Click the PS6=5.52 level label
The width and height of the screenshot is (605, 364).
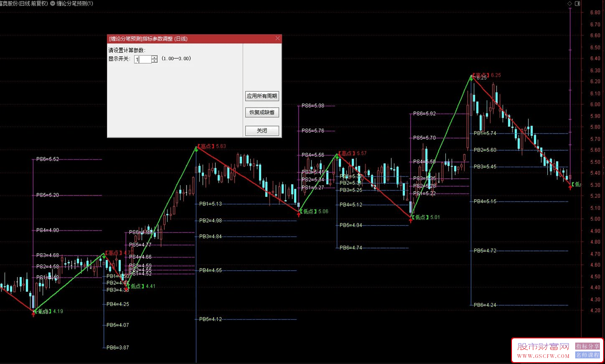pyautogui.click(x=47, y=159)
